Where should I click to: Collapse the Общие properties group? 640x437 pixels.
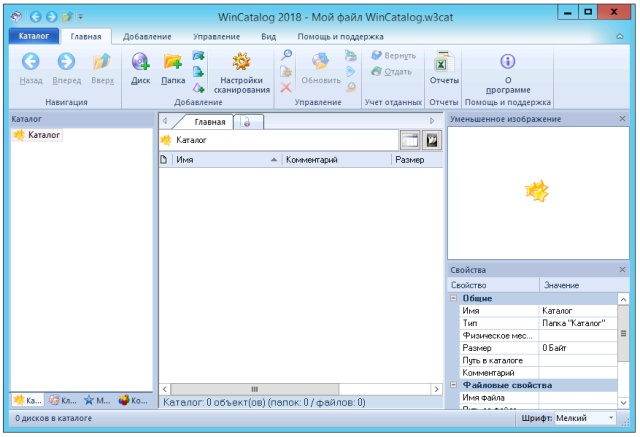click(x=453, y=298)
